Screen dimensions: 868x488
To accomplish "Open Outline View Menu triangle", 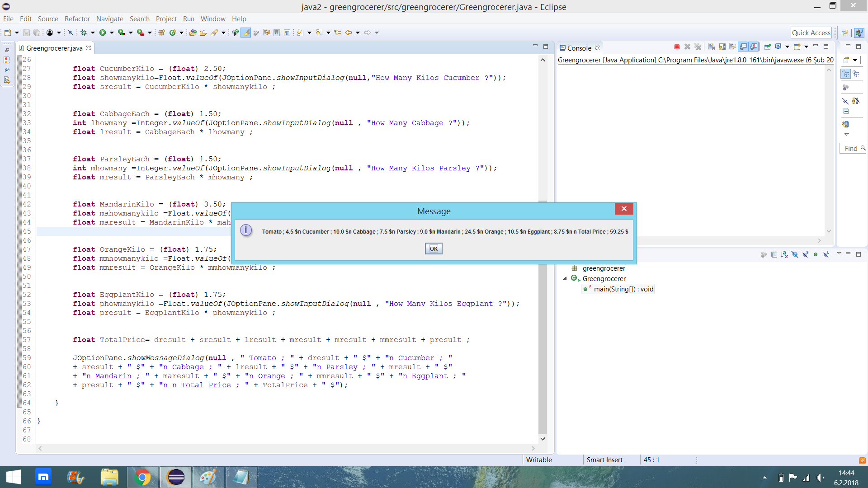I will [x=839, y=254].
